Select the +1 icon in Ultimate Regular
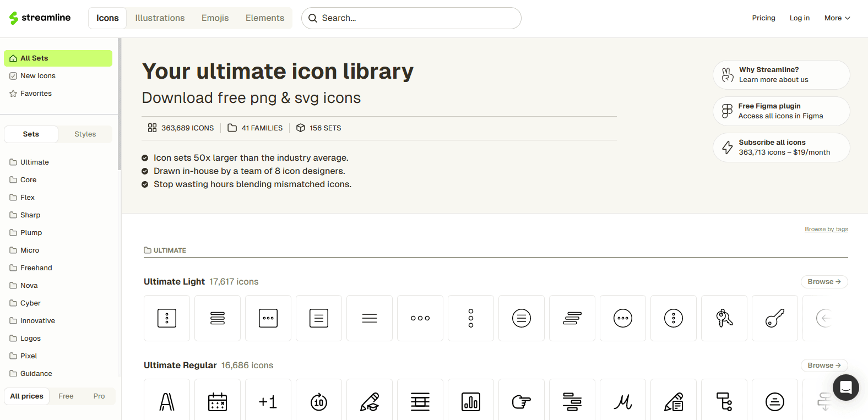Screen dimensions: 868x420 click(268, 402)
